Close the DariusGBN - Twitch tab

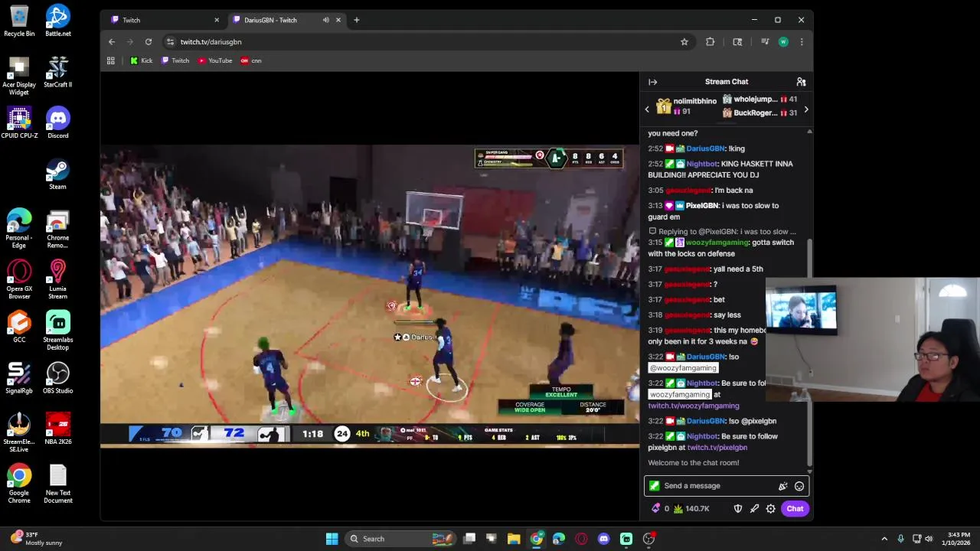(x=340, y=20)
